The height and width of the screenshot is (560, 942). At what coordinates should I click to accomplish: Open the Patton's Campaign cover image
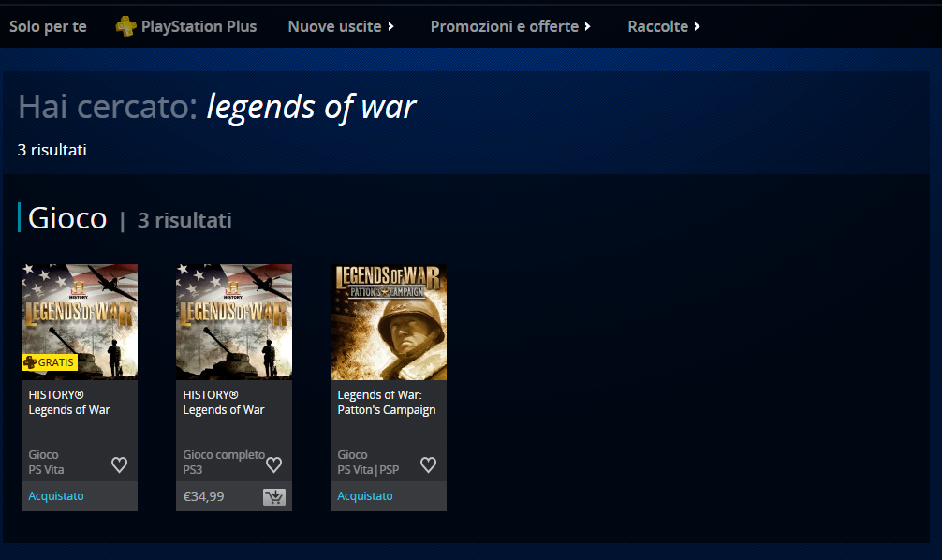(388, 322)
